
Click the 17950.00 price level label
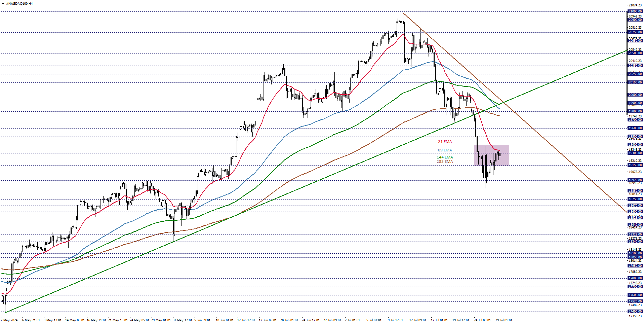tap(635, 266)
